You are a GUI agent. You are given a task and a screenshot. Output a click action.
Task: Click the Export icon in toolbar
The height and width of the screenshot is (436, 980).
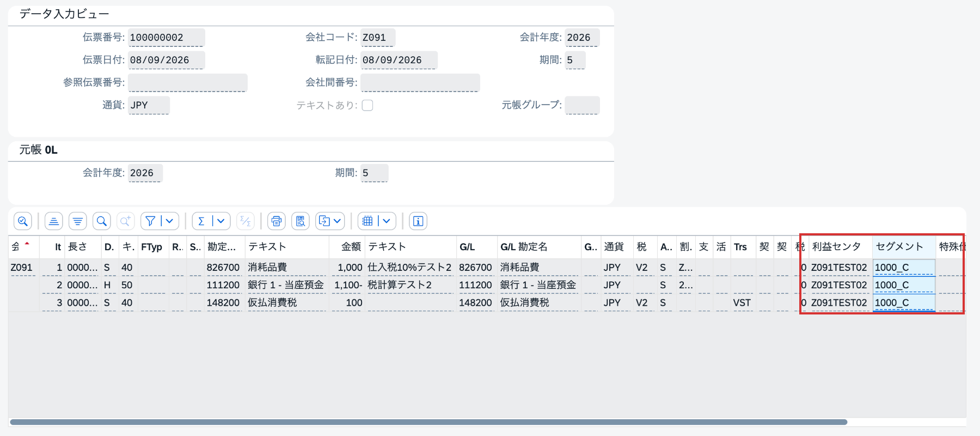click(x=324, y=221)
